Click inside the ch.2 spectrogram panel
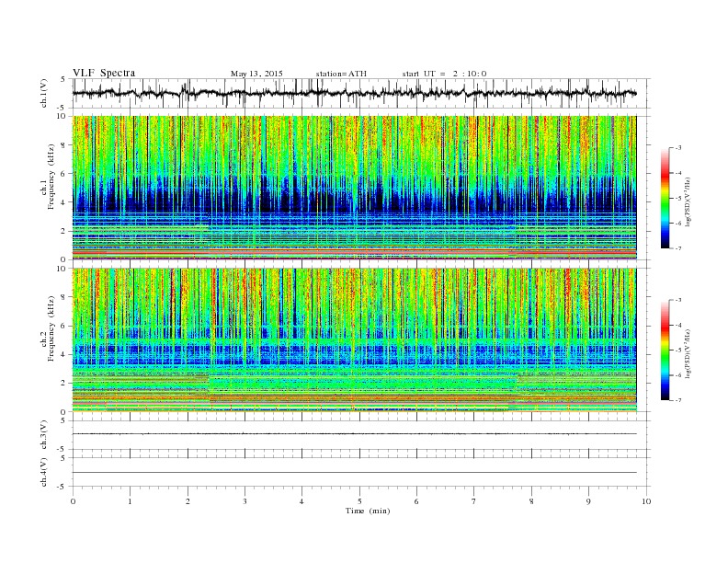 (x=354, y=339)
